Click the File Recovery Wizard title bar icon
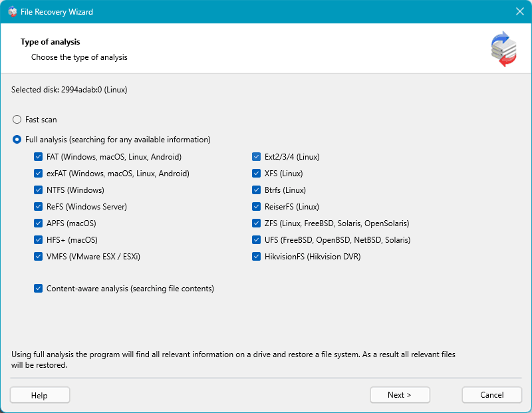 click(11, 11)
